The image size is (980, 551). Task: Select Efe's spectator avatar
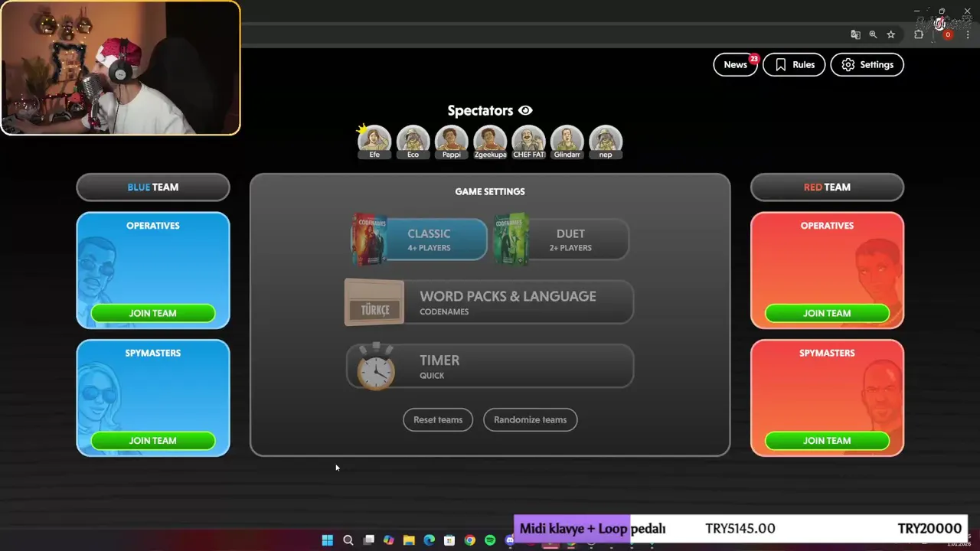374,141
